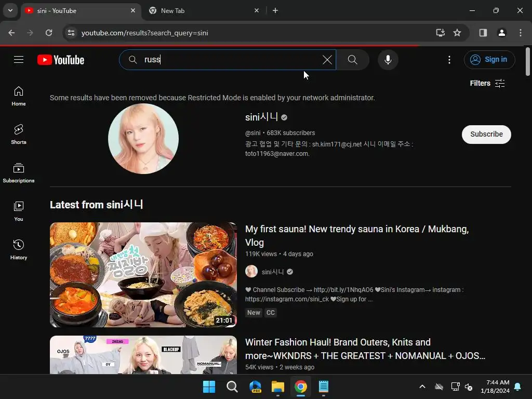
Task: Start voice search with the microphone icon
Action: pyautogui.click(x=388, y=60)
